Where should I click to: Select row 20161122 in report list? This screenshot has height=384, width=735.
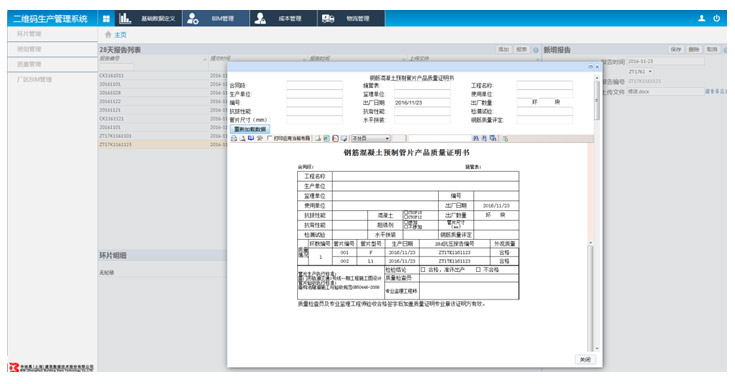pyautogui.click(x=162, y=101)
